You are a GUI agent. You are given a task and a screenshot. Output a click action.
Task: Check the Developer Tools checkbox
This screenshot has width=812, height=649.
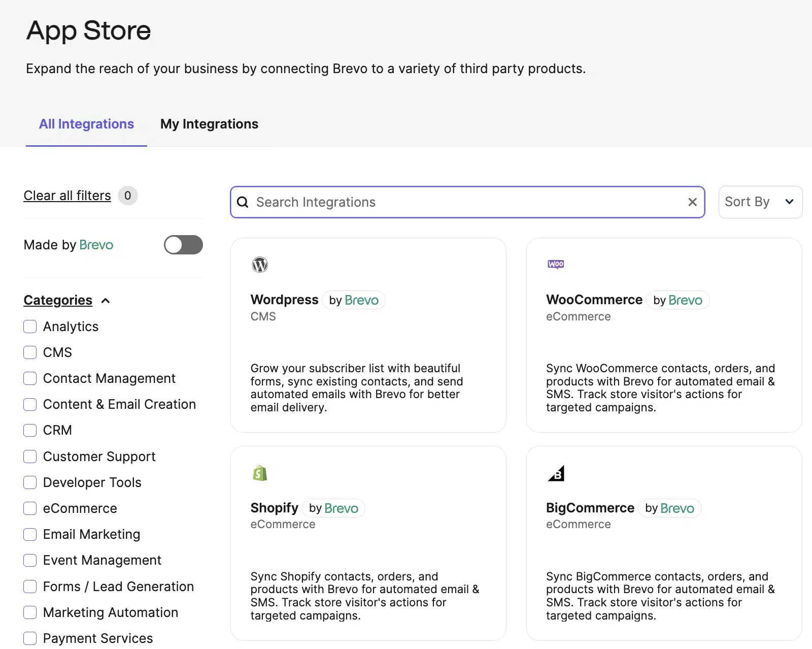30,482
